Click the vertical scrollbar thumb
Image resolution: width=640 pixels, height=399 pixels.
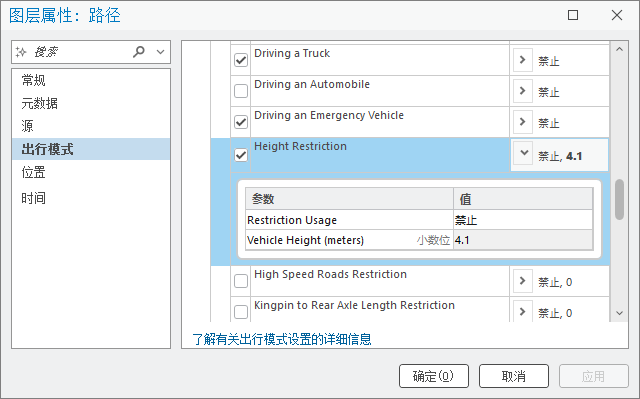pos(619,200)
